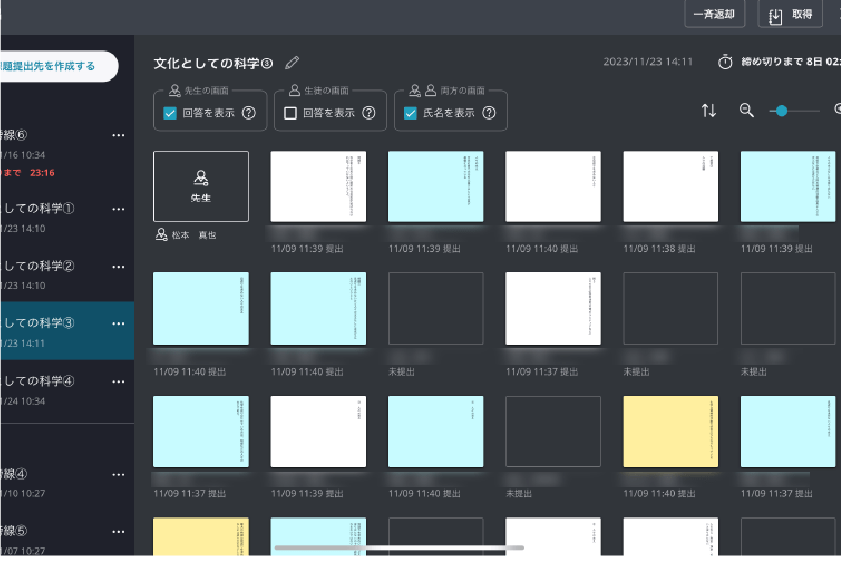Viewport: 841px width, 561px height.
Task: Open the more options menu for しての科学②
Action: pyautogui.click(x=118, y=267)
